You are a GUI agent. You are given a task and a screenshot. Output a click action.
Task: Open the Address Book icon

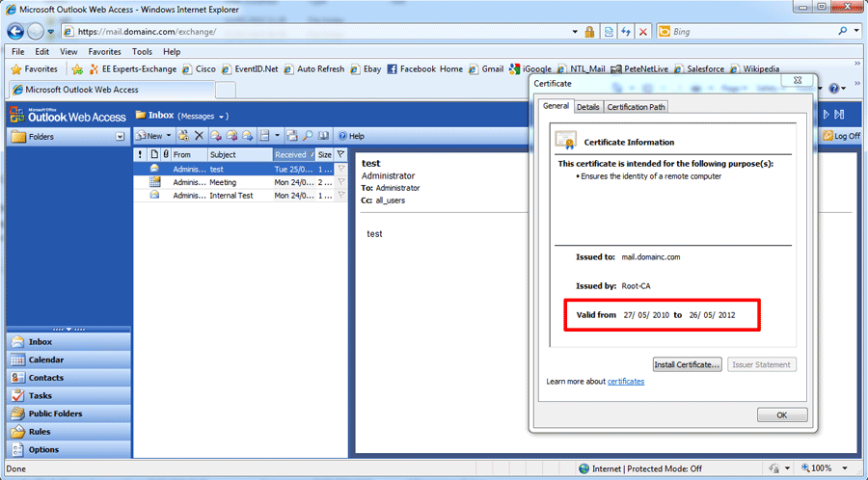(323, 136)
